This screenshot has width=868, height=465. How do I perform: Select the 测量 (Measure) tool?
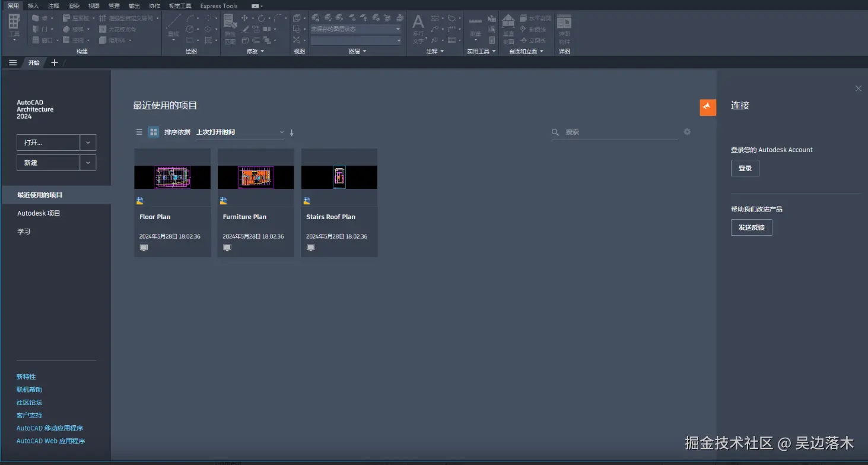click(475, 30)
